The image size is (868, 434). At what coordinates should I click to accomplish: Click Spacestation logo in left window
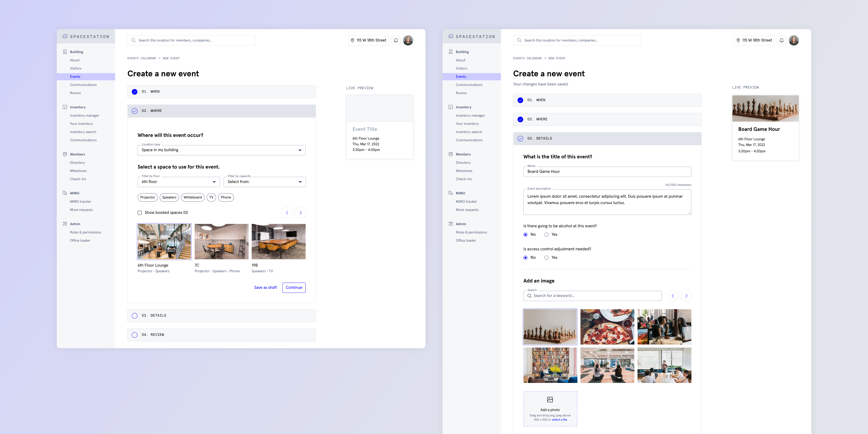click(86, 36)
